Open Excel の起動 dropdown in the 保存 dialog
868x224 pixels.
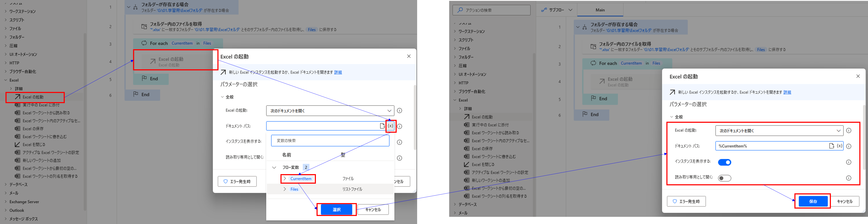coord(779,131)
